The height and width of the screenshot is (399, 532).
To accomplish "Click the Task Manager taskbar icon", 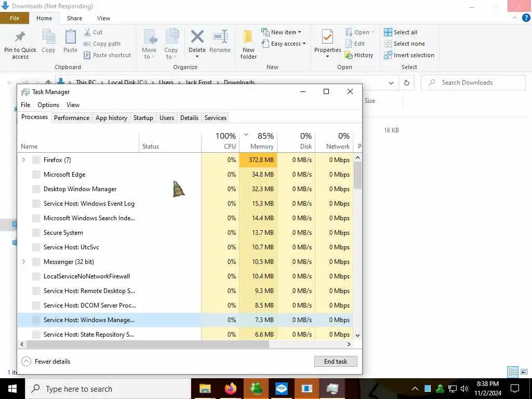I will (332, 389).
